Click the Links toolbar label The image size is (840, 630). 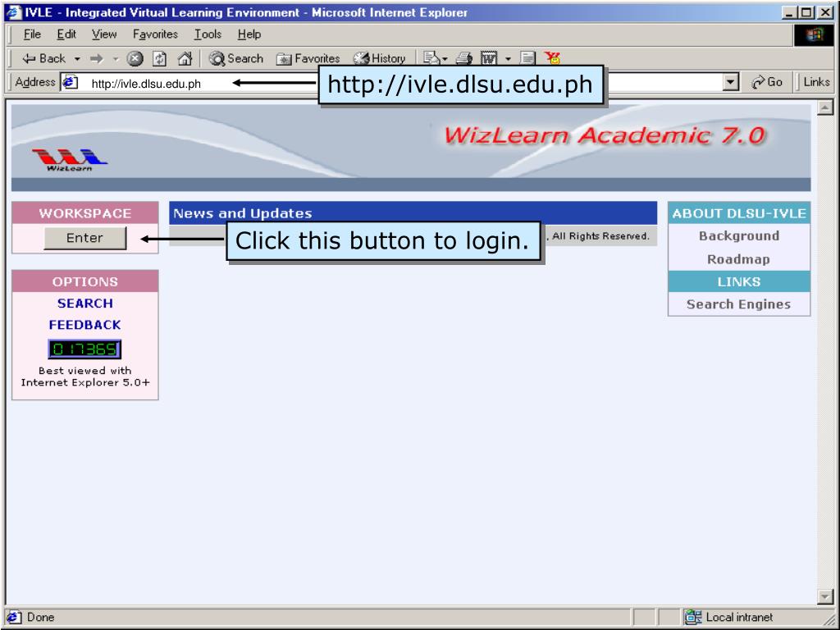click(x=816, y=82)
